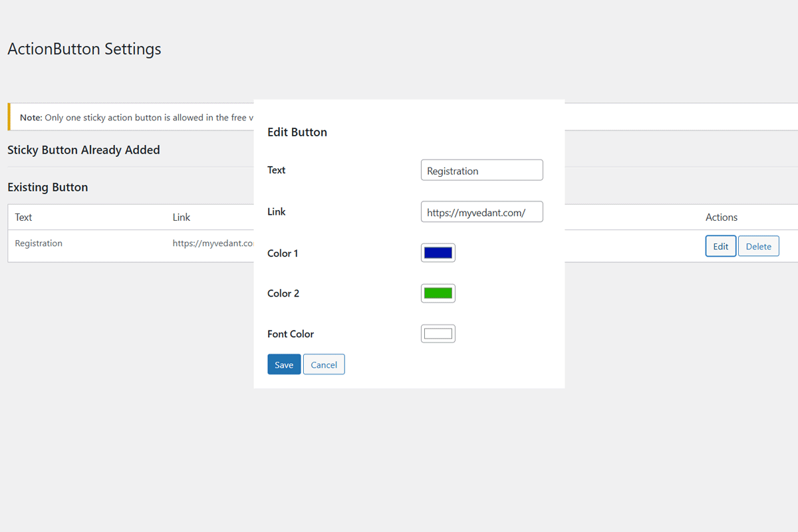Open the green Color 2 picker swatch
Screen dimensions: 798x532
(x=438, y=293)
